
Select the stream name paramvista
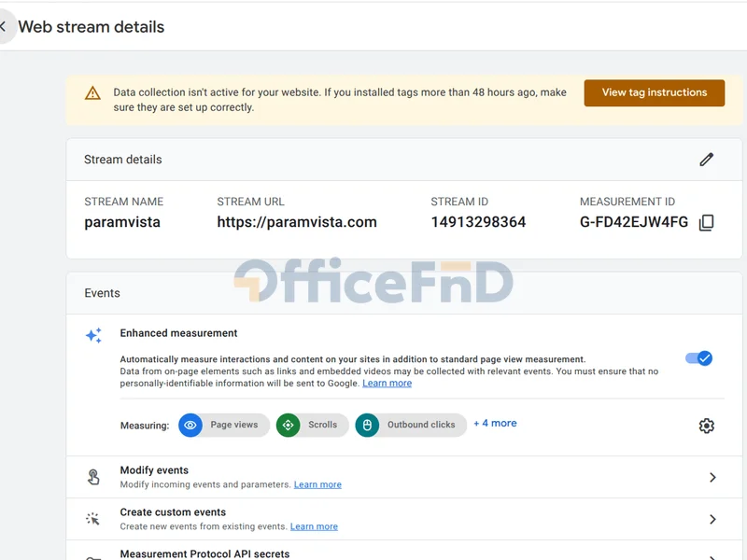pos(122,222)
